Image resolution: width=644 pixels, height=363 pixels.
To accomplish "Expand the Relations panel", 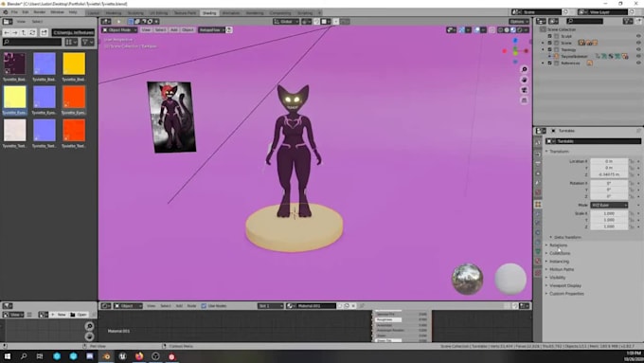I will coord(558,245).
